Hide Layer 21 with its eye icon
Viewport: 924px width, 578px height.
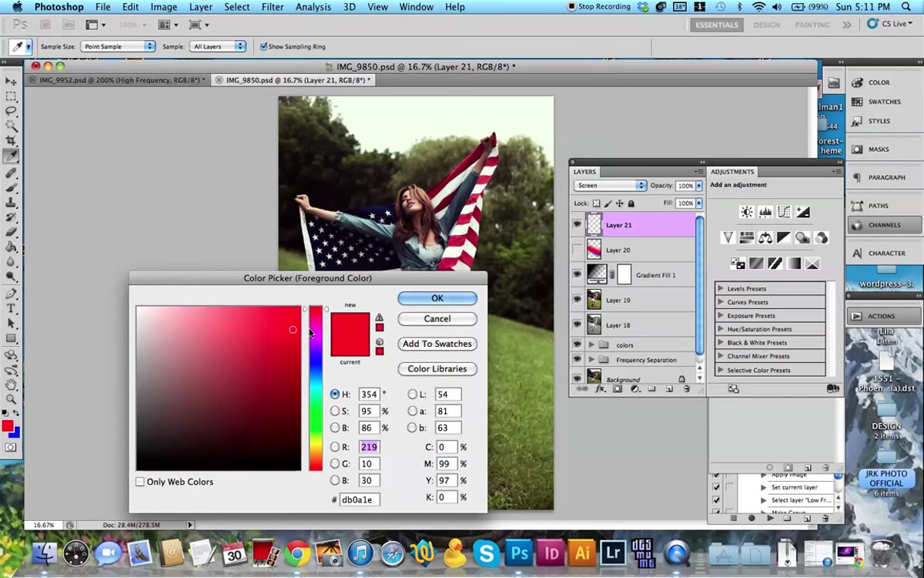coord(577,225)
